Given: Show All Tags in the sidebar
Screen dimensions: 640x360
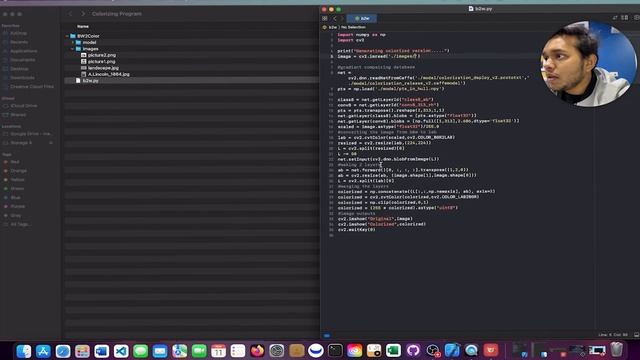Looking at the screenshot, I should (20, 224).
